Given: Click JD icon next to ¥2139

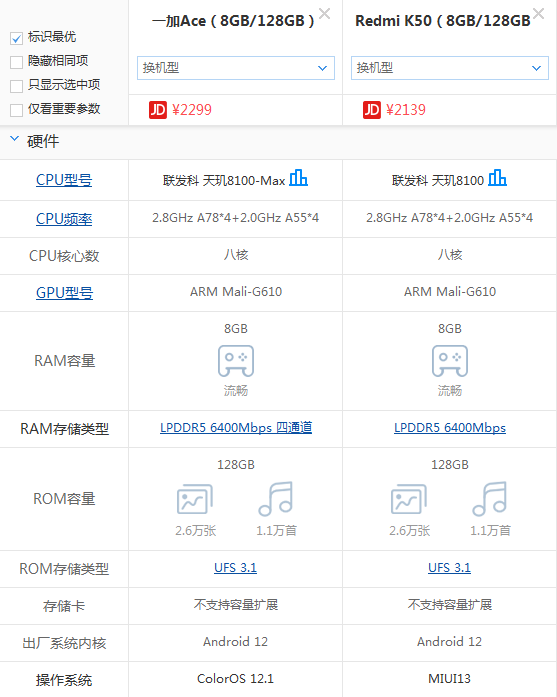Looking at the screenshot, I should [372, 110].
